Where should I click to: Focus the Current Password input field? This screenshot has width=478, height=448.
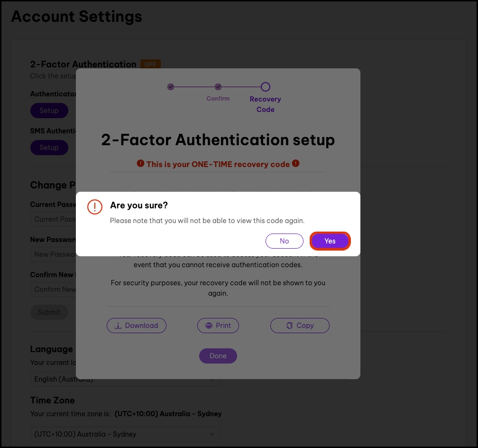tap(53, 219)
